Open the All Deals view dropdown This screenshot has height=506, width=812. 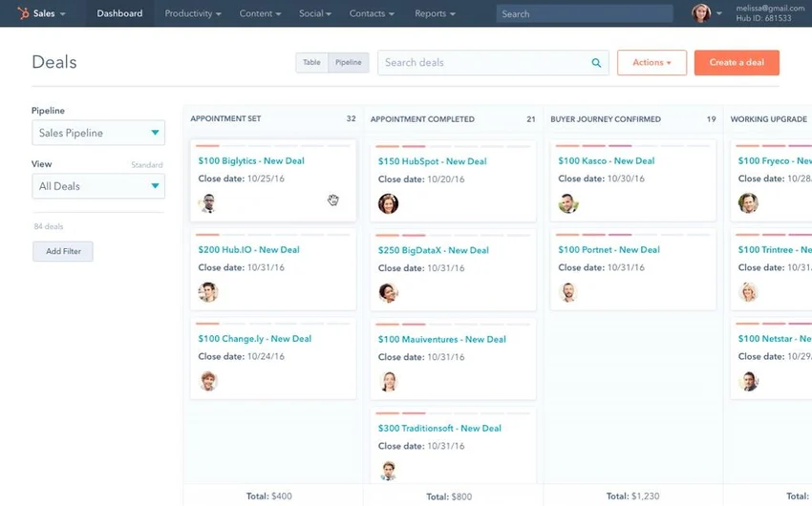(98, 186)
